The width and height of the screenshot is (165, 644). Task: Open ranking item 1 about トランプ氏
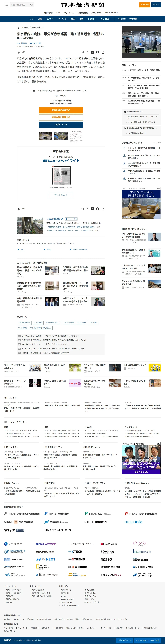point(144,149)
